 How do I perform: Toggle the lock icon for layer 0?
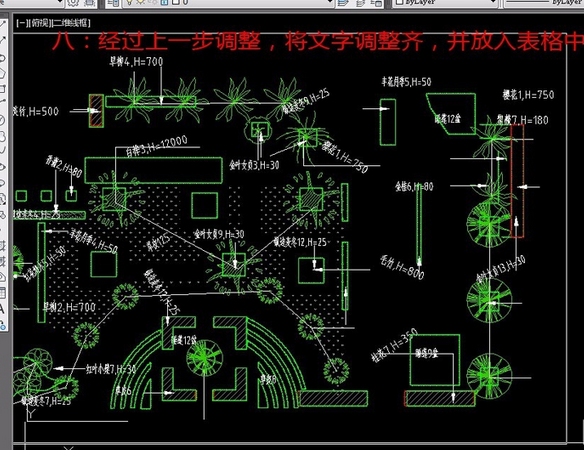click(x=164, y=2)
